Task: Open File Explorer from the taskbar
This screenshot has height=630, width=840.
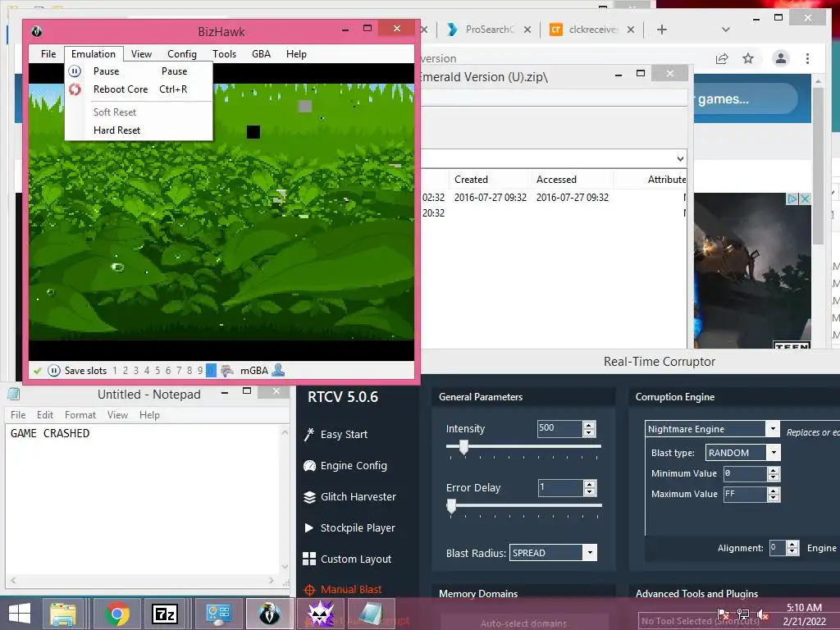Action: click(x=62, y=614)
